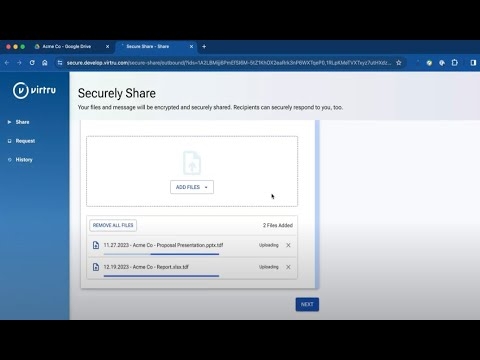
Task: Reload the current page
Action: coord(32,63)
